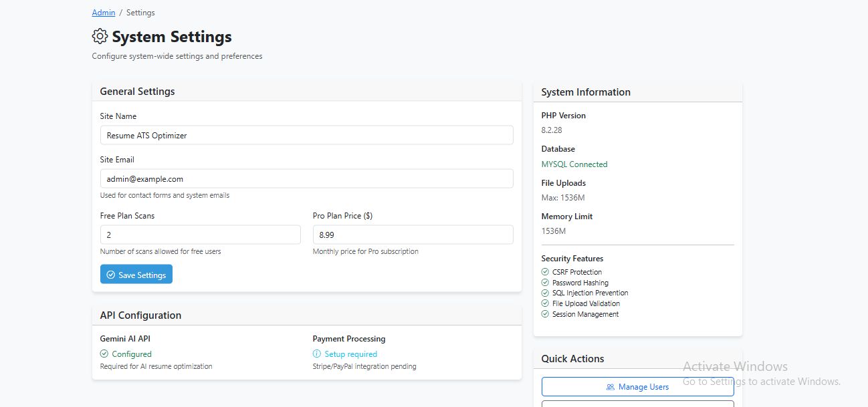Click the Session Management check icon

tap(545, 314)
